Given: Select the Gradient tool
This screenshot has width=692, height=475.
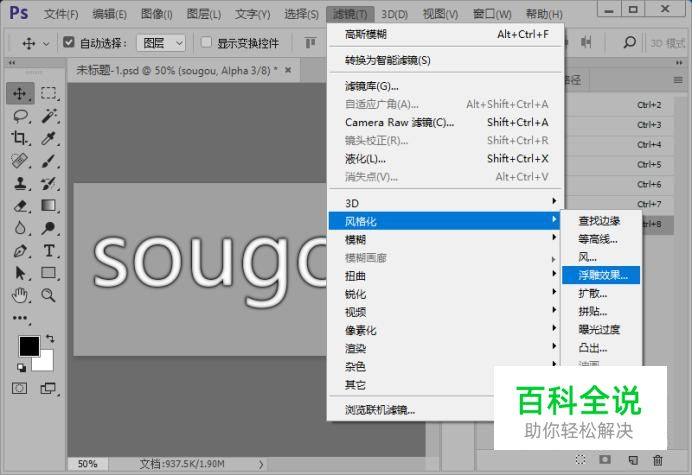Looking at the screenshot, I should (49, 206).
